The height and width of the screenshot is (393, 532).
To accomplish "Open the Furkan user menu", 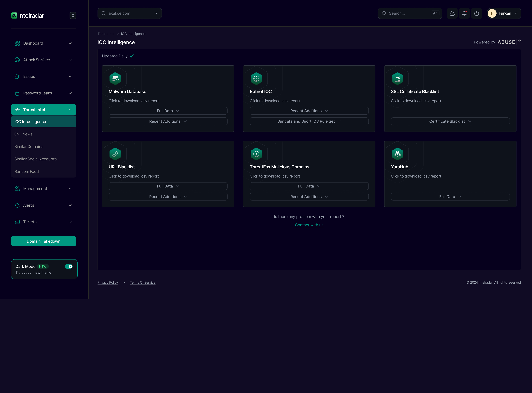I will [x=504, y=13].
